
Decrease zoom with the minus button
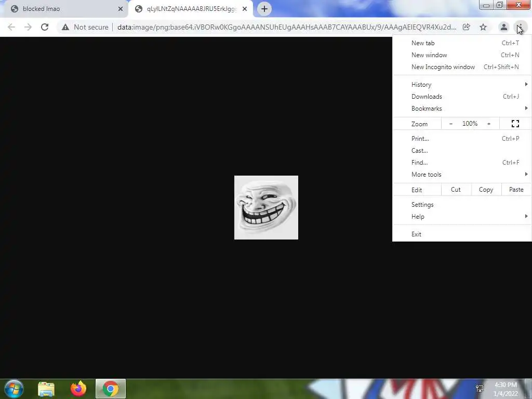[x=450, y=124]
